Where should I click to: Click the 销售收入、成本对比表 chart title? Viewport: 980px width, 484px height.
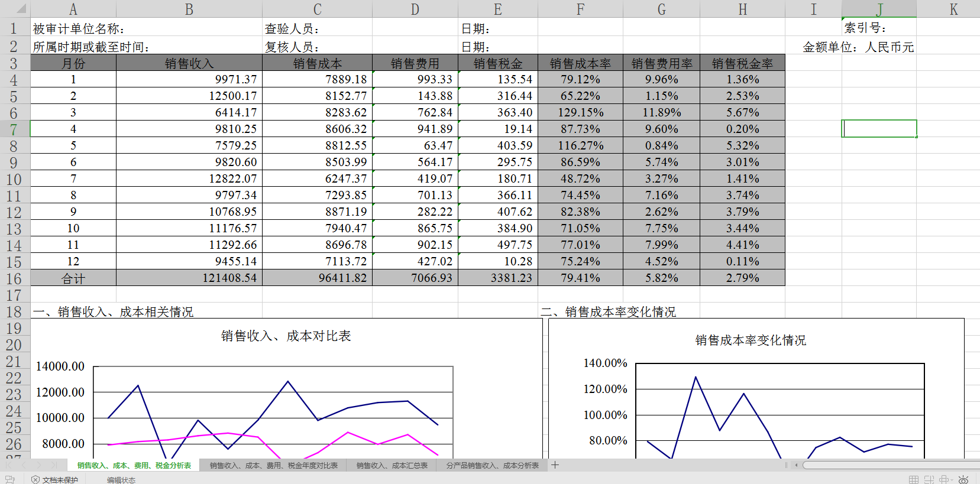pyautogui.click(x=286, y=336)
